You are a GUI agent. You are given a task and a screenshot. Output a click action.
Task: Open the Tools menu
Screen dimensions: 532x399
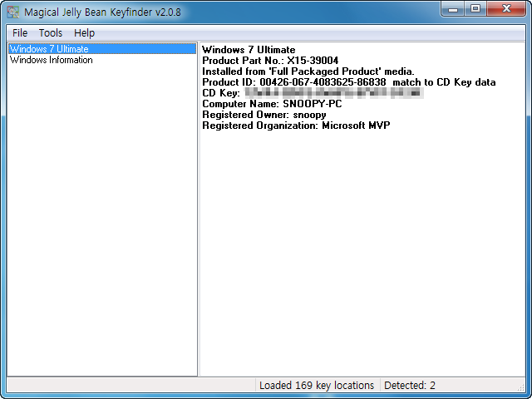(51, 33)
